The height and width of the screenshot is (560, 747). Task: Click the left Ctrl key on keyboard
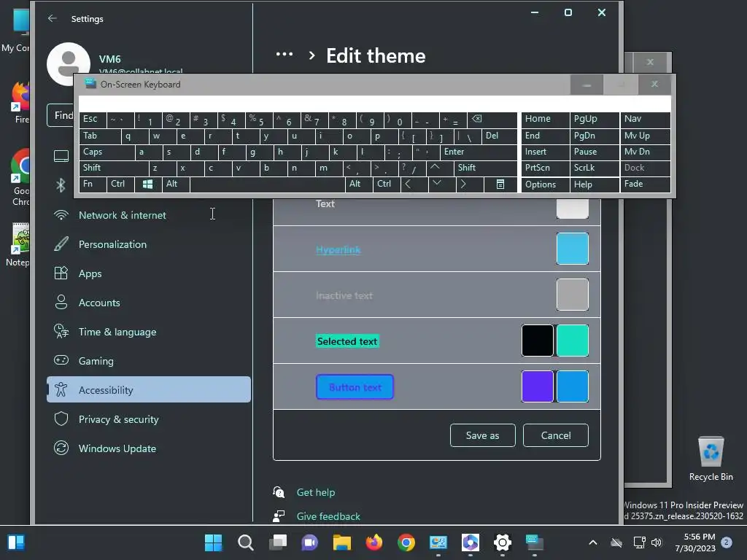tap(120, 184)
